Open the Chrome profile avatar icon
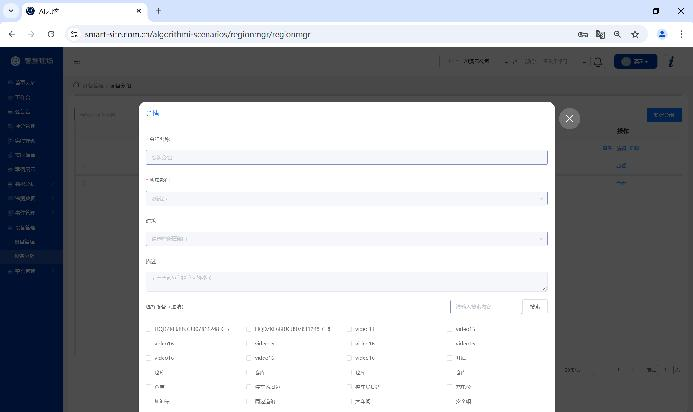Screen dimensions: 693x412 pyautogui.click(x=662, y=34)
